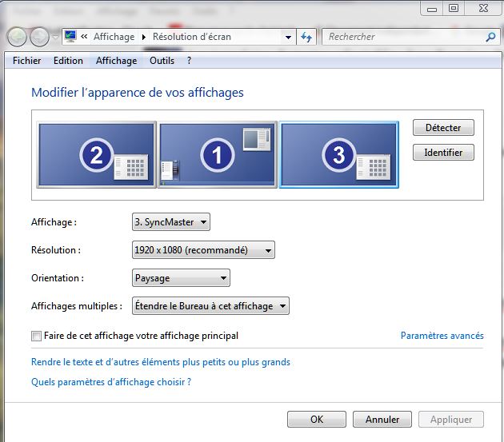
Task: Click the double chevron in address bar
Action: point(84,37)
